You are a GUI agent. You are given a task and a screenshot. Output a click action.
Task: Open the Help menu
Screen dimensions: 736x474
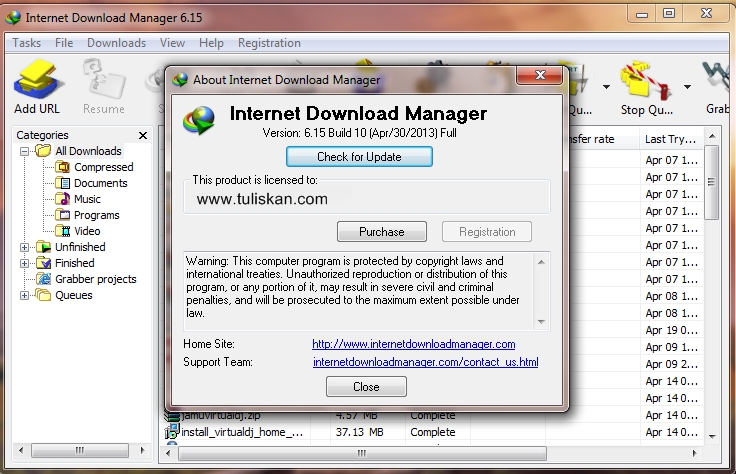click(211, 43)
